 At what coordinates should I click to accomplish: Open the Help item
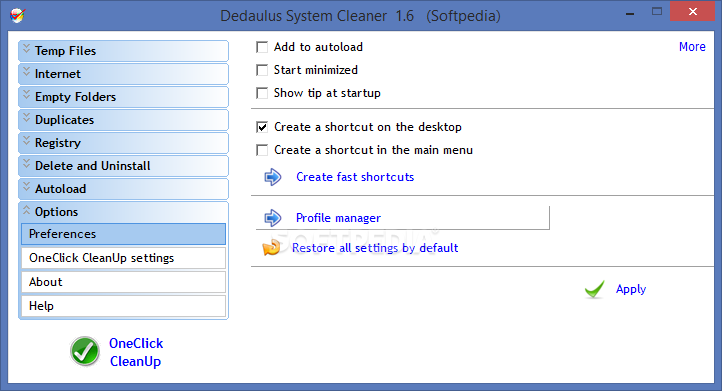click(x=123, y=306)
